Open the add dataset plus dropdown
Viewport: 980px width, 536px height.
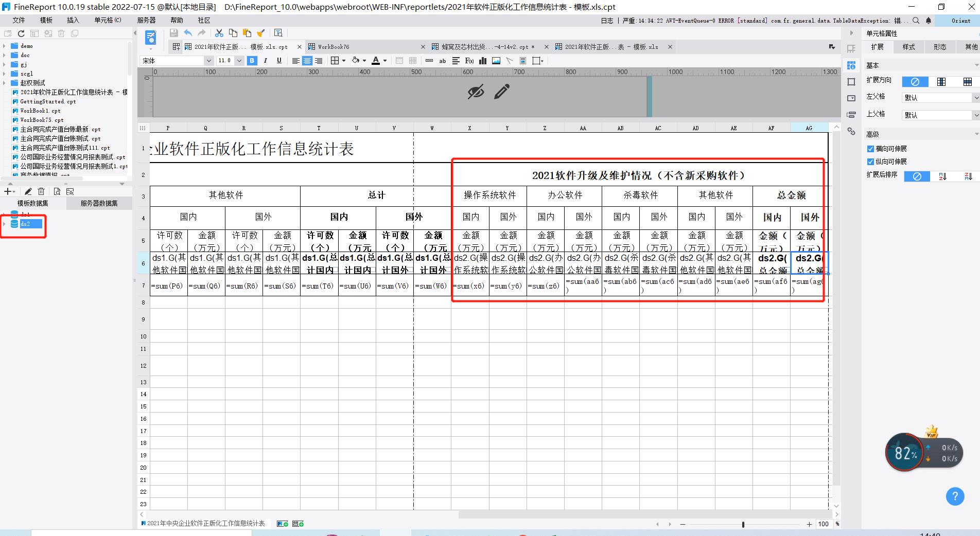pyautogui.click(x=10, y=191)
